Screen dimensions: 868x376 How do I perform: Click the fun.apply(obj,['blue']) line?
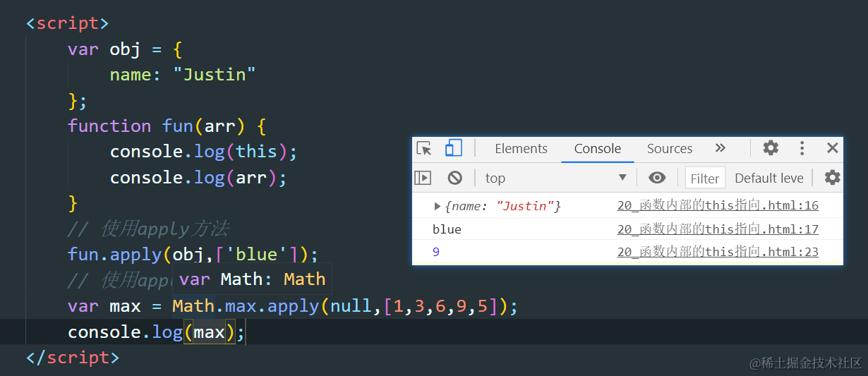tap(193, 254)
